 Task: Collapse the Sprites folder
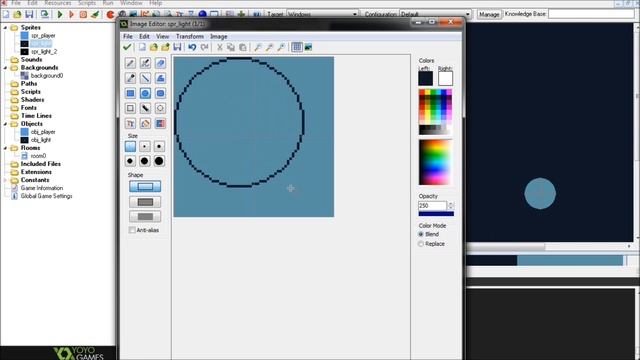pos(5,27)
